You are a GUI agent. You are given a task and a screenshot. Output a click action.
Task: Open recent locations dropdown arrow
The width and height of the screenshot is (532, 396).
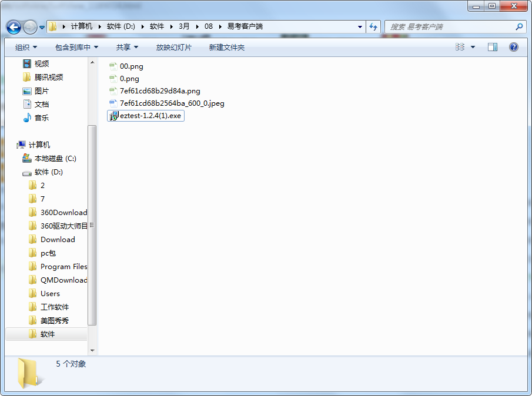42,27
